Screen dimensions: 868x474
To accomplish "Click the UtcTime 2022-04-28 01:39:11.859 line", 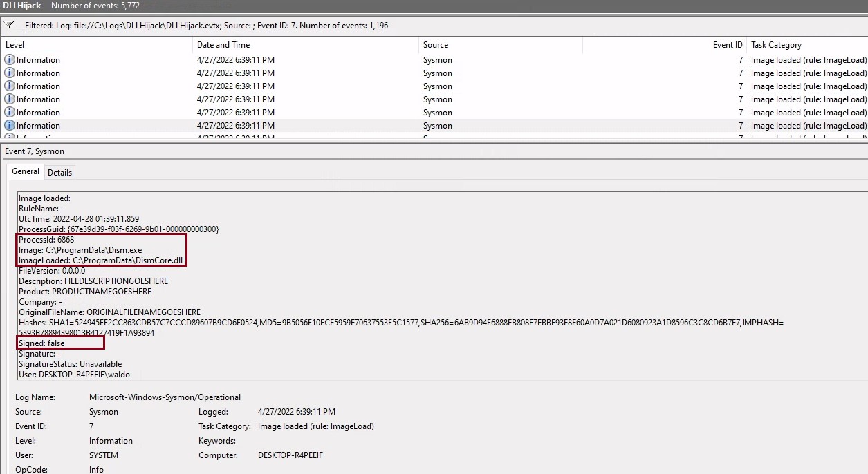I will [x=79, y=219].
